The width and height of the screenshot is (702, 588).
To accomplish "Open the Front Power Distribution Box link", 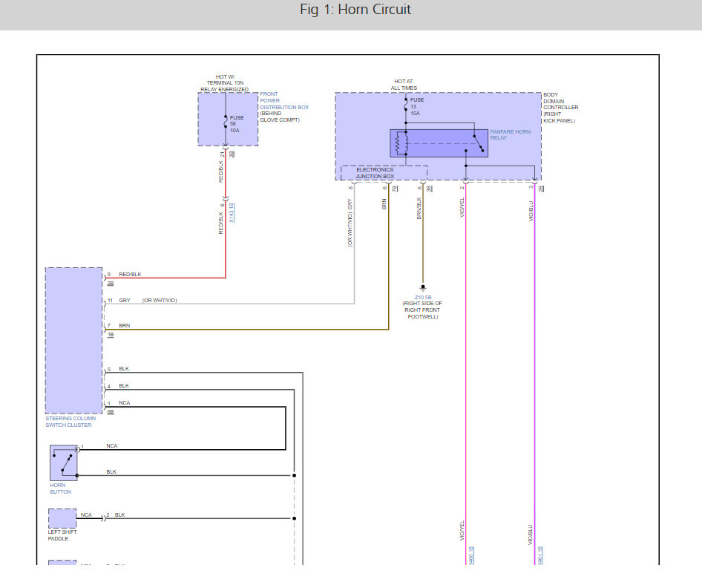I will tap(284, 101).
